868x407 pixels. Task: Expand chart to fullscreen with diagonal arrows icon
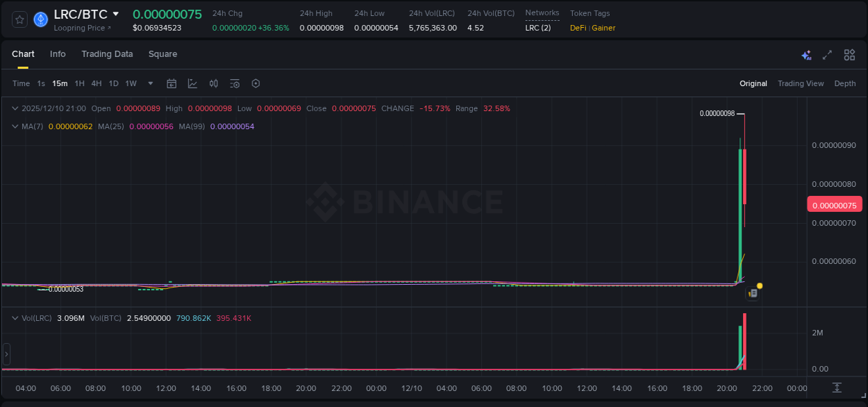click(x=826, y=54)
